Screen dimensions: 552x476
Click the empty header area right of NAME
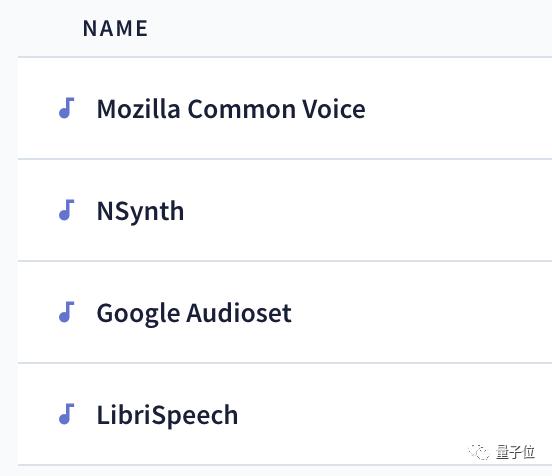tap(350, 28)
